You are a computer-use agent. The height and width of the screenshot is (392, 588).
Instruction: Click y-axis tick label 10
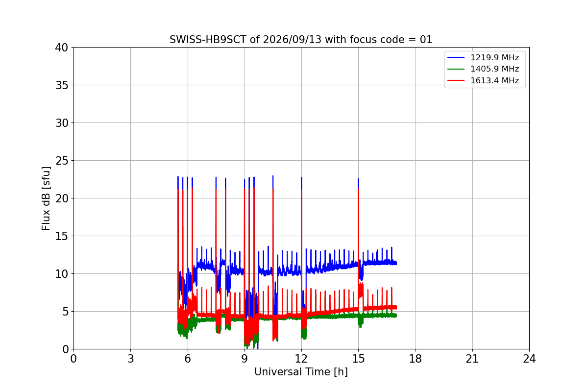(x=62, y=273)
